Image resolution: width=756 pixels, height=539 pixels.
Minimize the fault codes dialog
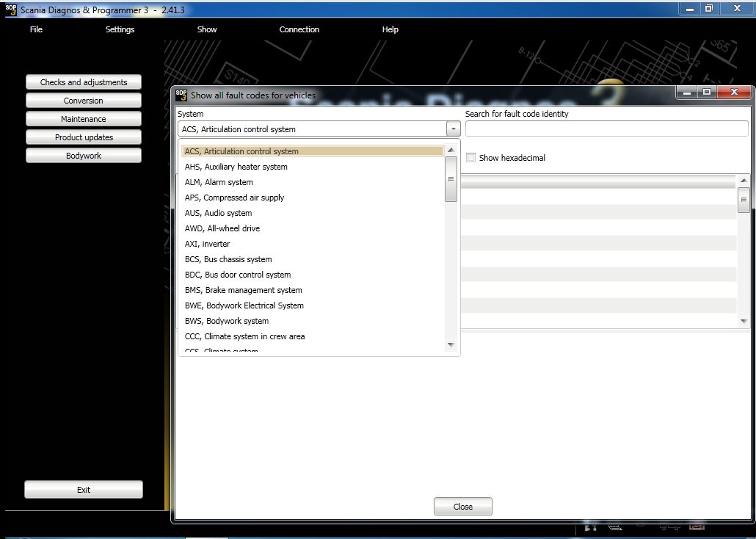click(688, 92)
